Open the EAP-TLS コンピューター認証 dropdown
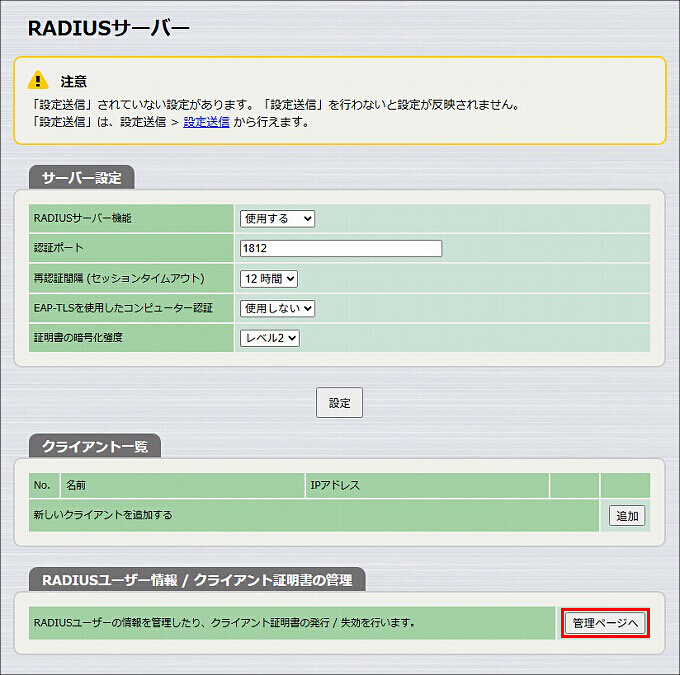The image size is (680, 675). click(277, 308)
